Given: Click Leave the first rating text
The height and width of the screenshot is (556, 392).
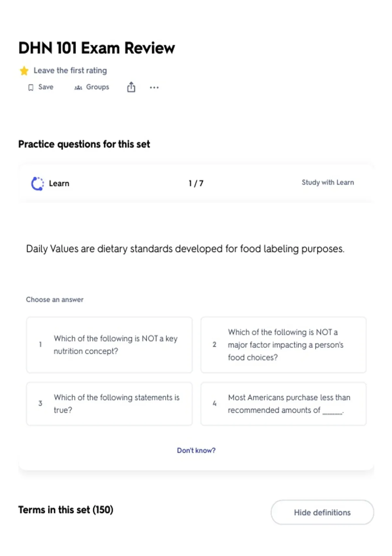Looking at the screenshot, I should [70, 71].
